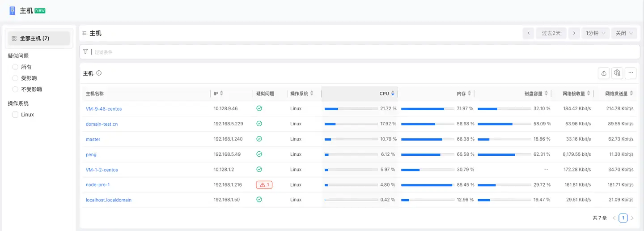This screenshot has height=231, width=644.
Task: Select the 所有 radio option
Action: [x=15, y=67]
